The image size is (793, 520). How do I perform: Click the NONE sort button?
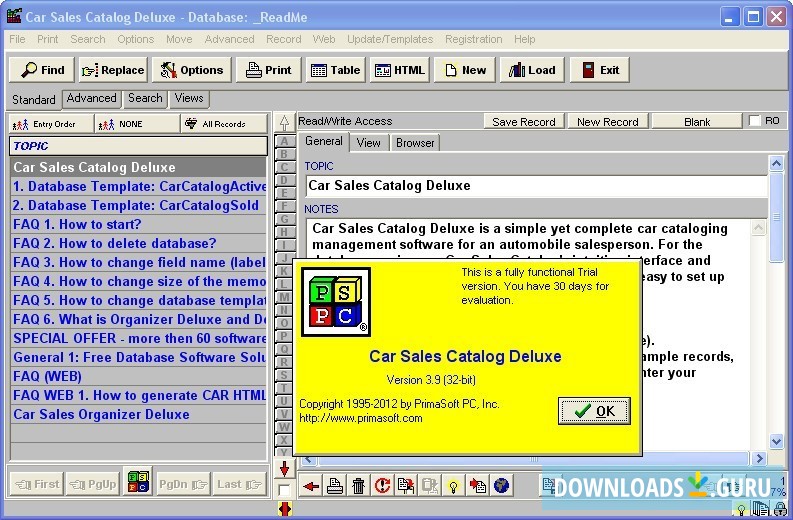[137, 124]
